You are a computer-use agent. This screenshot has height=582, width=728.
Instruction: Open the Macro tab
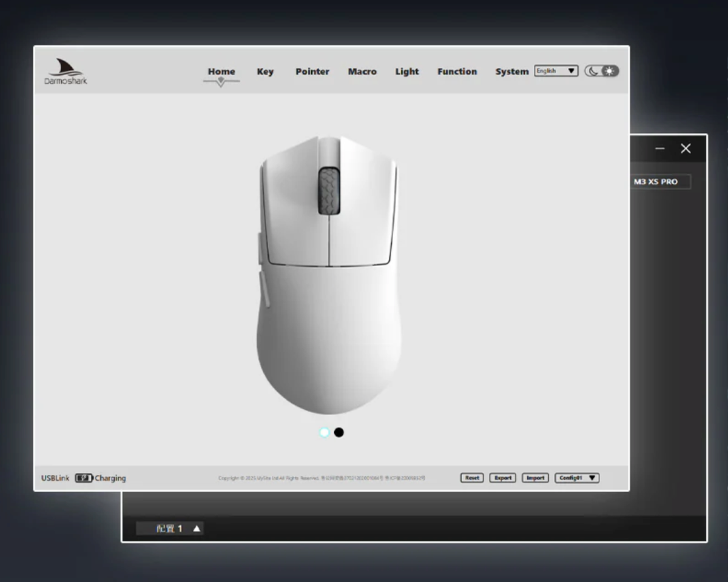click(362, 72)
